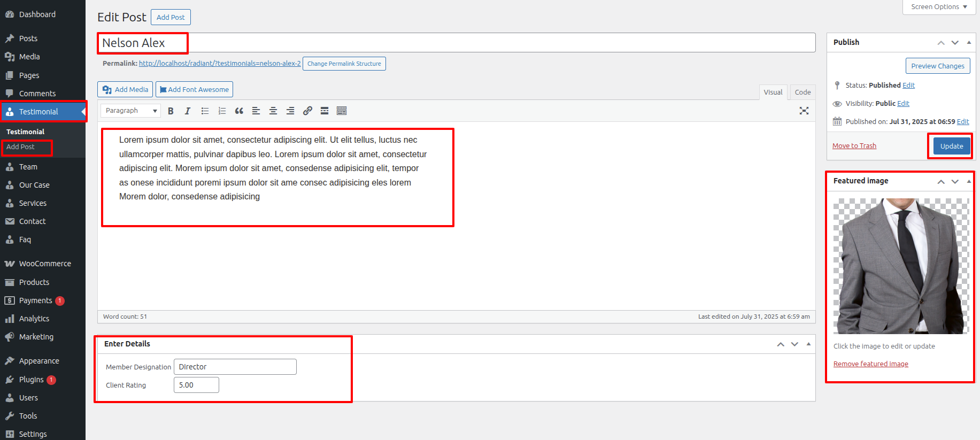Click the Update button
Viewport: 980px width, 440px height.
pos(951,146)
